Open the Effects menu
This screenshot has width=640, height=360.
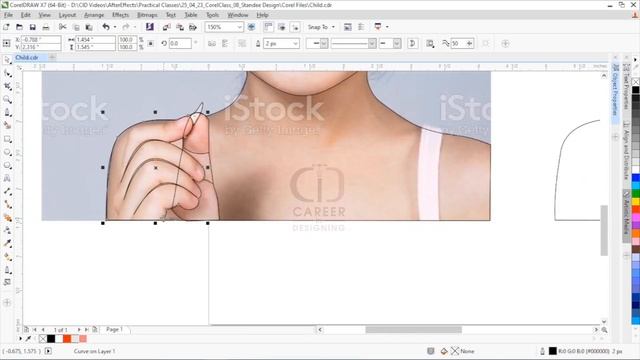tap(120, 15)
